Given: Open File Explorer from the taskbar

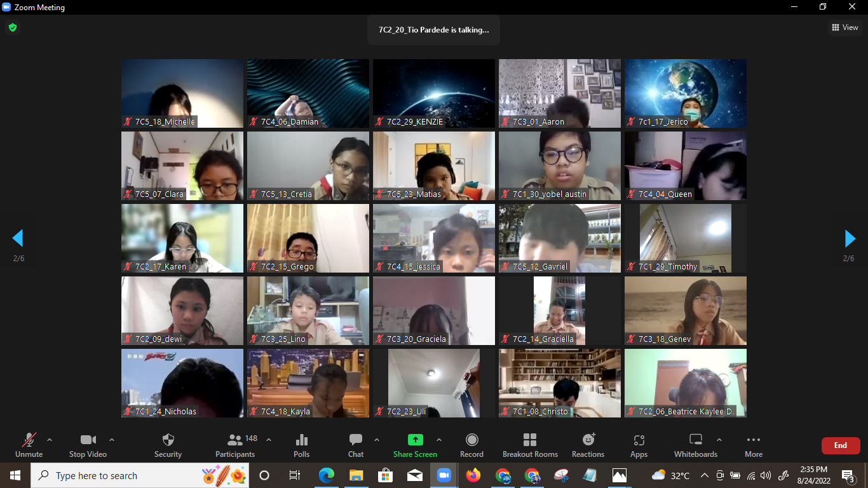Looking at the screenshot, I should tap(356, 475).
